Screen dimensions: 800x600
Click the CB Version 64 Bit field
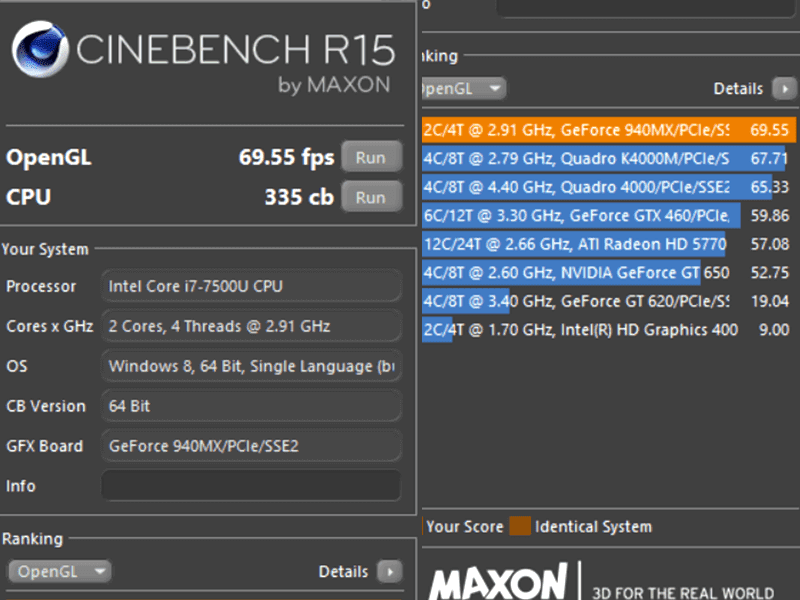click(x=251, y=406)
